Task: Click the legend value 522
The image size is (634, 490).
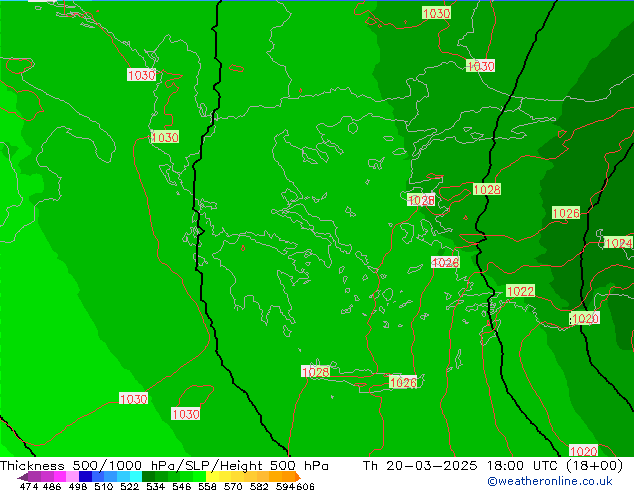Action: (129, 486)
